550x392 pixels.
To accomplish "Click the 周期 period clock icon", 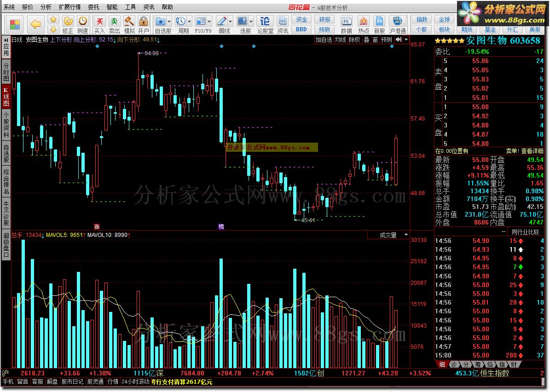I will coord(181,21).
